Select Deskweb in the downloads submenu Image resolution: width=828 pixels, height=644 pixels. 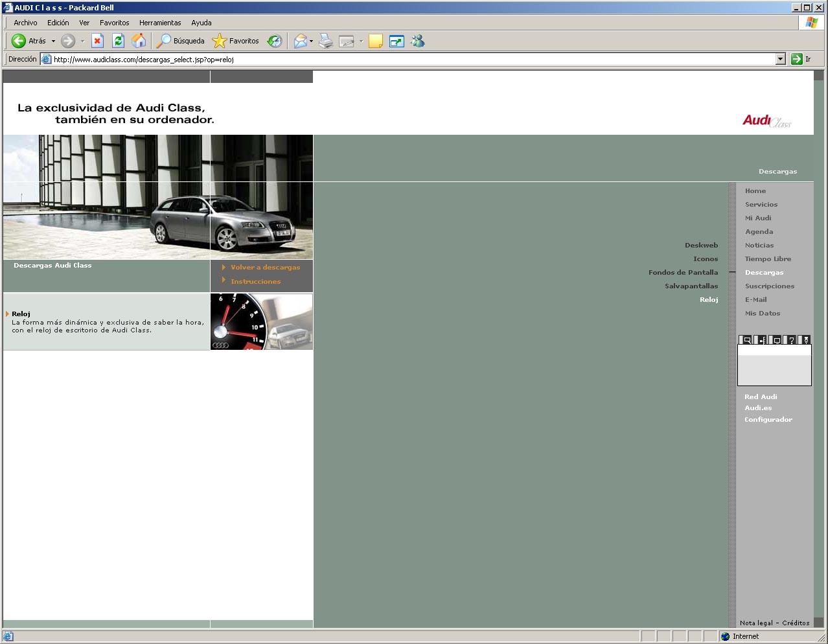[x=701, y=245]
